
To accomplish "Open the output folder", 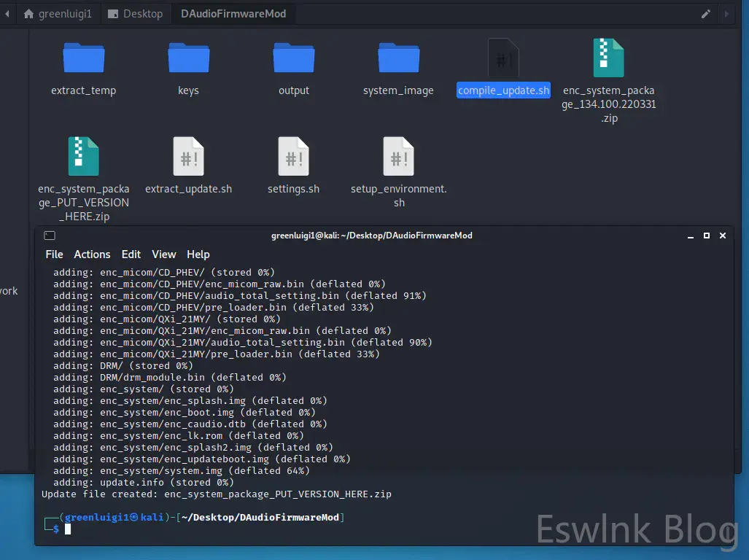I will pos(293,58).
